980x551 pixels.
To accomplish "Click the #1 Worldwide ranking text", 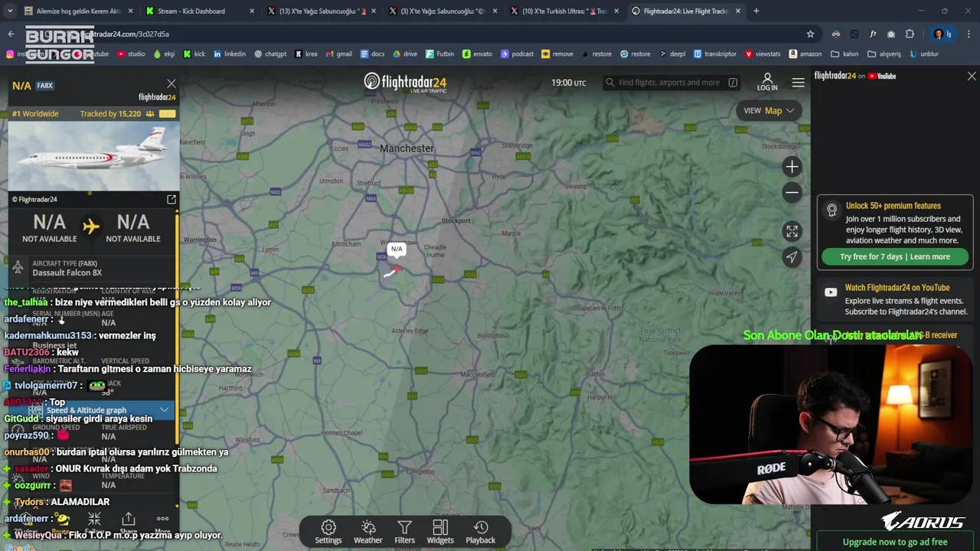I will [x=35, y=114].
